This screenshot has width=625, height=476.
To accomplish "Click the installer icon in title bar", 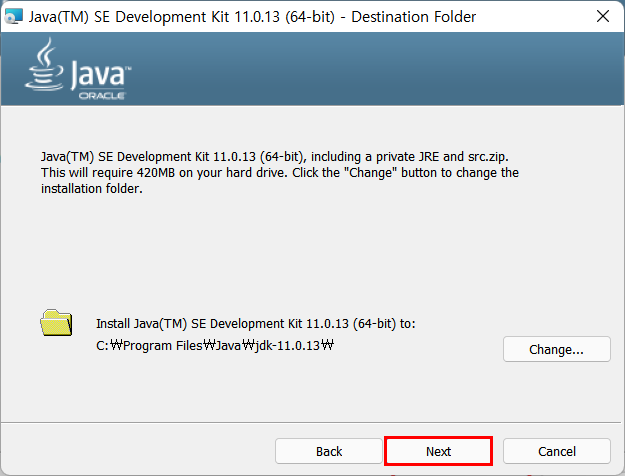I will [14, 16].
